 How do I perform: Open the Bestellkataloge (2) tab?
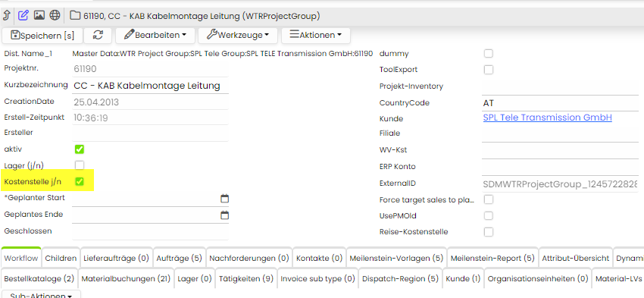(x=39, y=279)
